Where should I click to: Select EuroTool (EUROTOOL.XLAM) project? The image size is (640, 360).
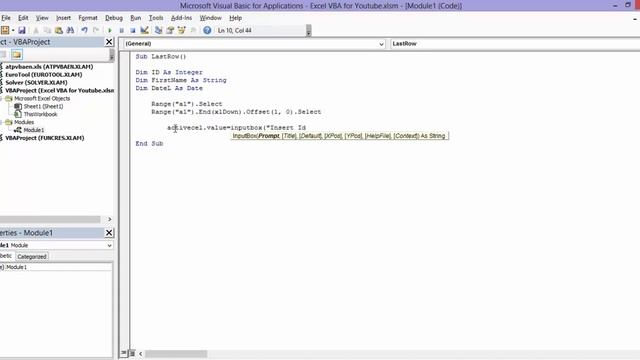[x=44, y=75]
